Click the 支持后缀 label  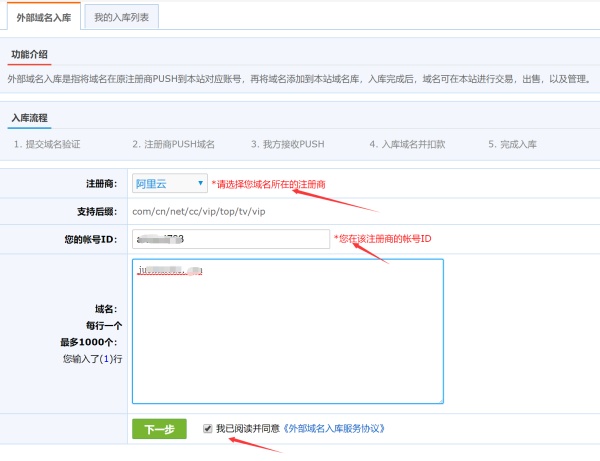[97, 212]
